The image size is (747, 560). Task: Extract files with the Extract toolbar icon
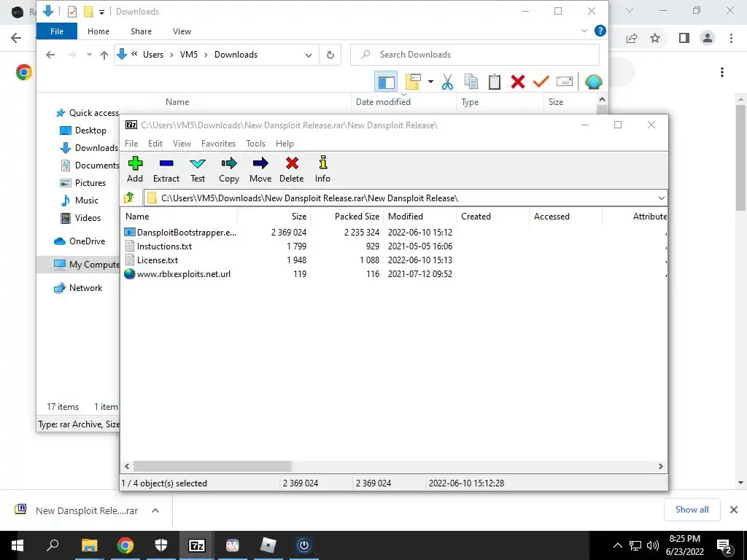click(166, 169)
